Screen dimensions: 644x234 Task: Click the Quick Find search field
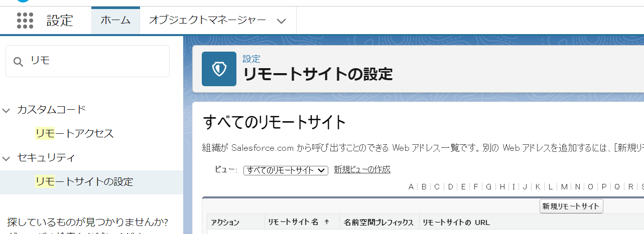87,61
